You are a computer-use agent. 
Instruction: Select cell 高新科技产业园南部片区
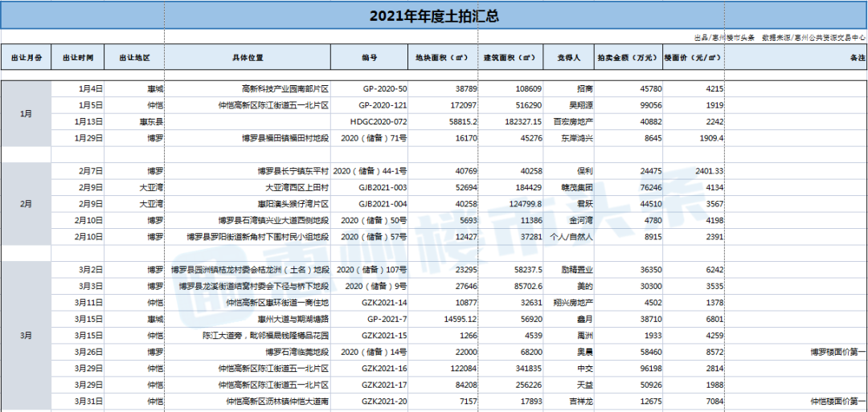coord(248,88)
